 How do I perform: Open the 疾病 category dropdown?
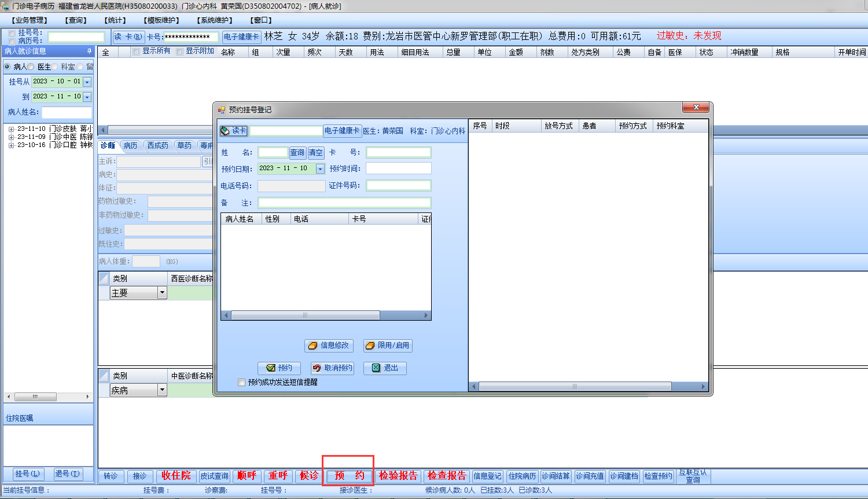[x=162, y=390]
